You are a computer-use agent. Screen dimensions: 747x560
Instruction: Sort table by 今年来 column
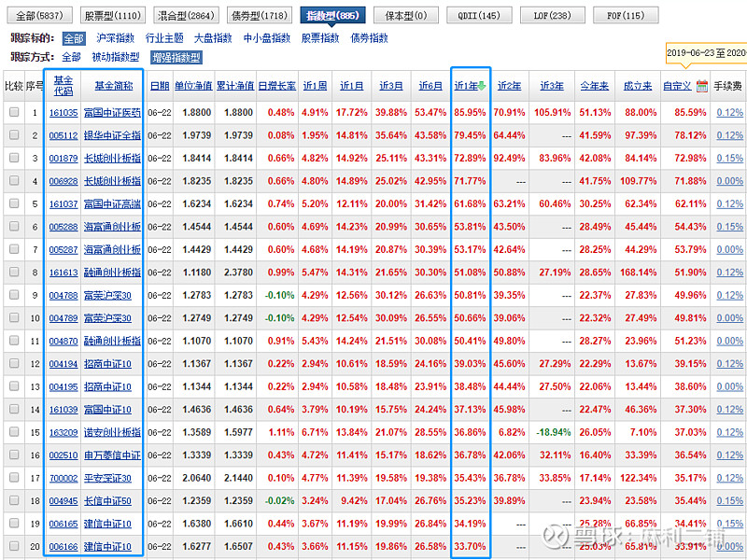click(595, 86)
